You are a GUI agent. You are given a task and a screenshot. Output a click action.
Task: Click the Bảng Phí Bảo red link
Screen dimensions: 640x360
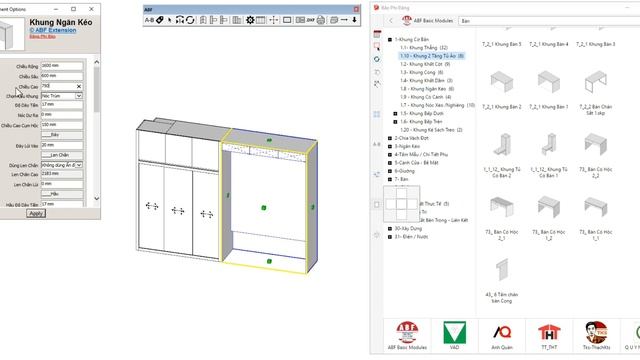42,37
